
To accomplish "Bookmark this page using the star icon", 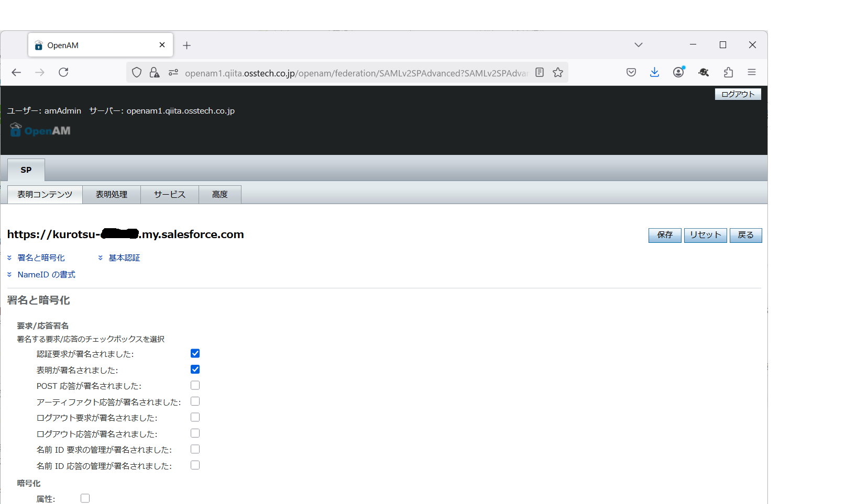I will click(x=557, y=72).
